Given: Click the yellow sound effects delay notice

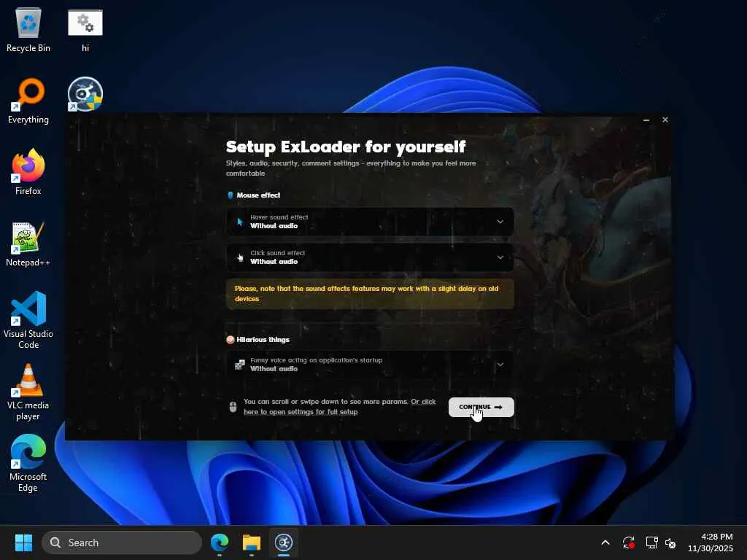Looking at the screenshot, I should 370,294.
